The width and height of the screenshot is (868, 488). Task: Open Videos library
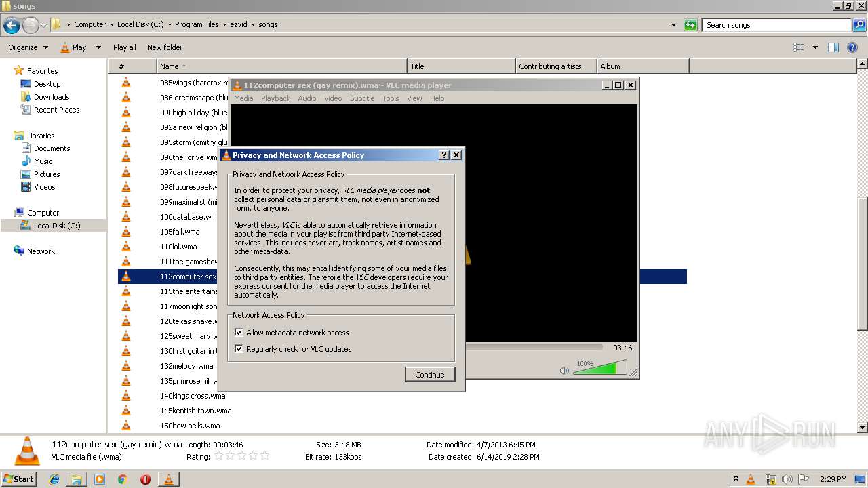44,187
